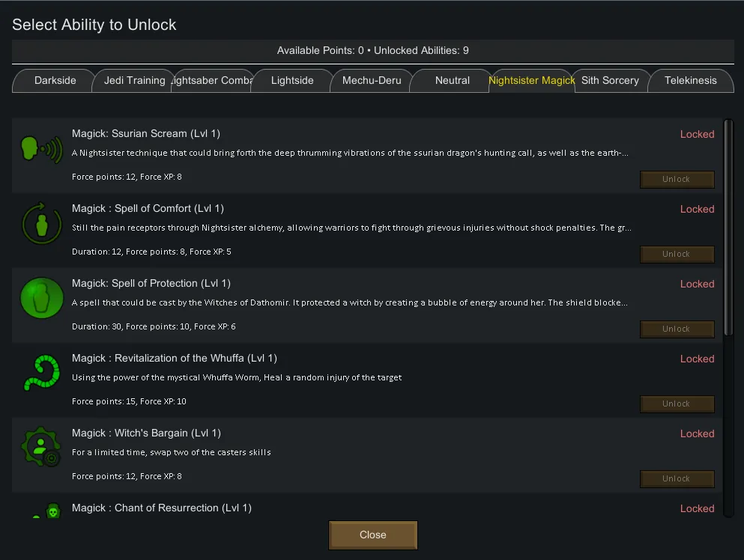Open the Mechu-Deru tab
Image resolution: width=744 pixels, height=560 pixels.
(372, 81)
